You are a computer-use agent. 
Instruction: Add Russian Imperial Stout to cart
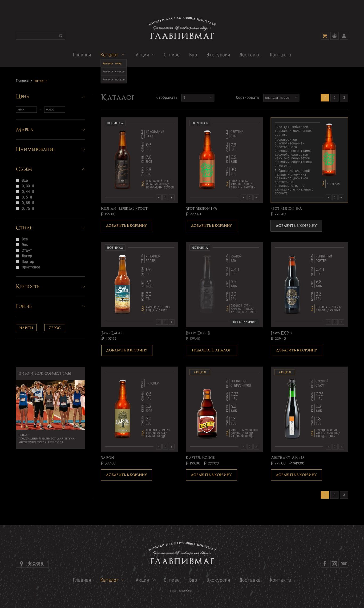tap(126, 226)
